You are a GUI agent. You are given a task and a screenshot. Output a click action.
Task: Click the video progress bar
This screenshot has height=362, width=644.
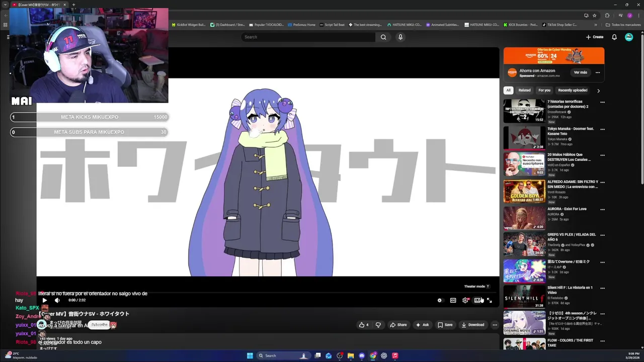point(268,293)
